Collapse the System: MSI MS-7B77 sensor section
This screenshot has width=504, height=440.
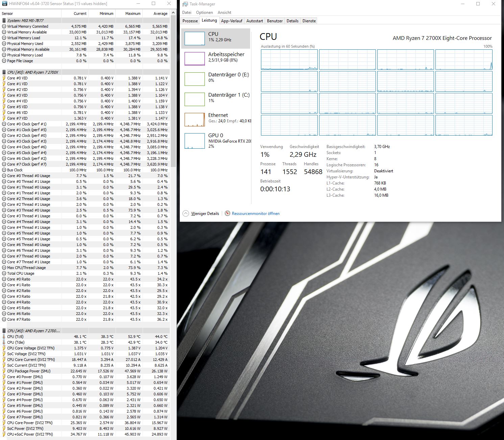pos(4,21)
